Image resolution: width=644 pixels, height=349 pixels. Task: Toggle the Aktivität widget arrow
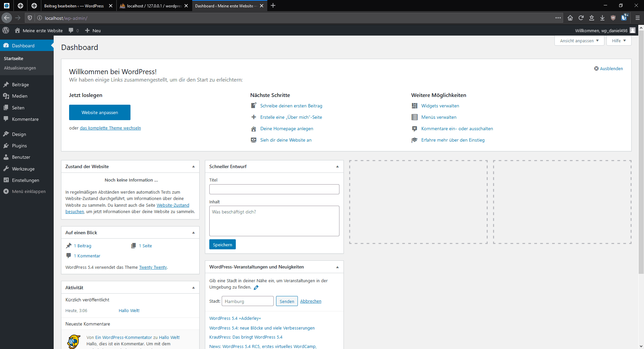tap(193, 288)
